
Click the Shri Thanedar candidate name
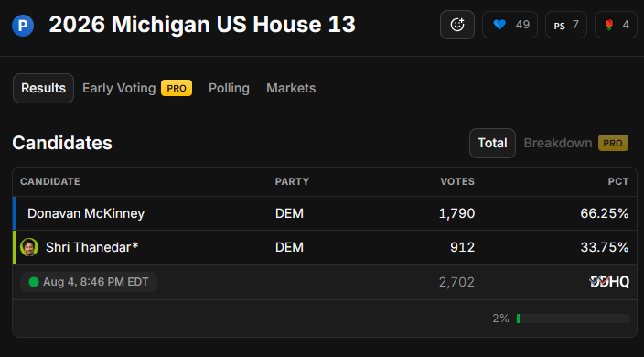click(x=91, y=247)
